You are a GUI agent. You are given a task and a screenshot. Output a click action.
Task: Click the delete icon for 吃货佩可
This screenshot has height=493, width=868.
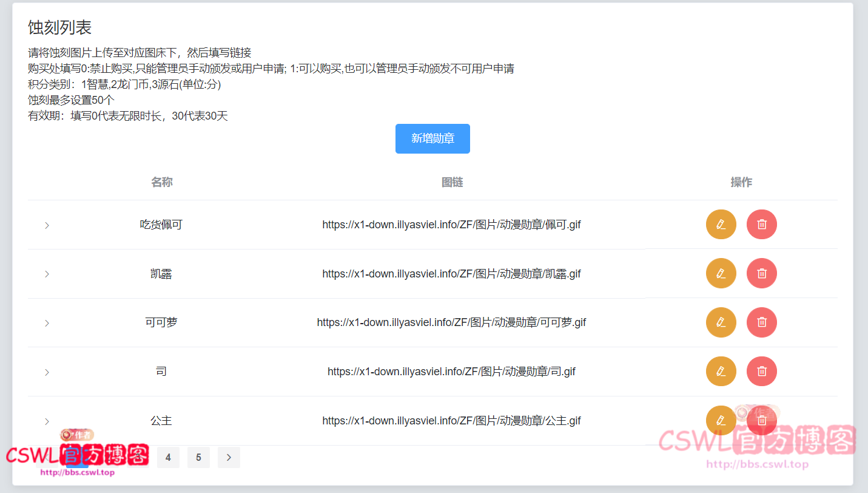[x=761, y=224]
